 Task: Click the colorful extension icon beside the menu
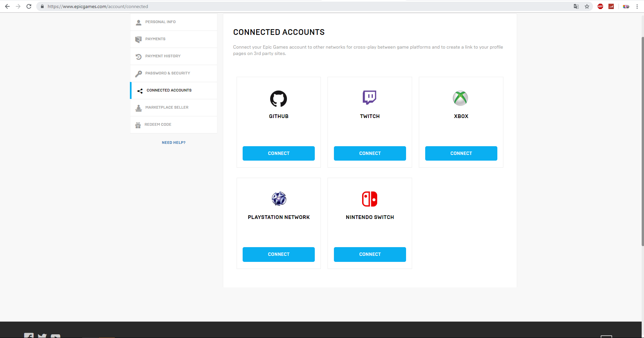point(626,6)
